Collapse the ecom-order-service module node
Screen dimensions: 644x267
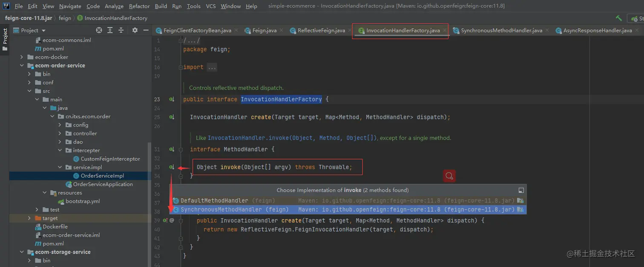tap(22, 65)
